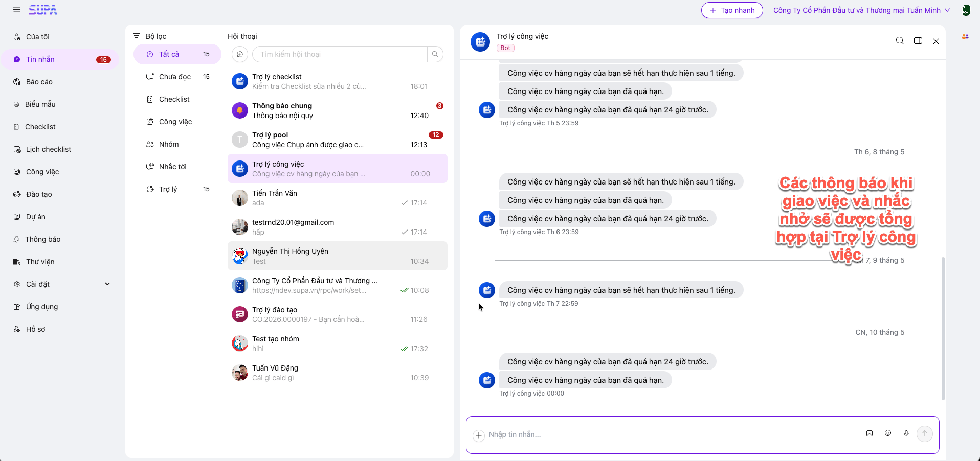This screenshot has height=461, width=980.
Task: Click the chat scrollbar on the right
Action: point(943,328)
